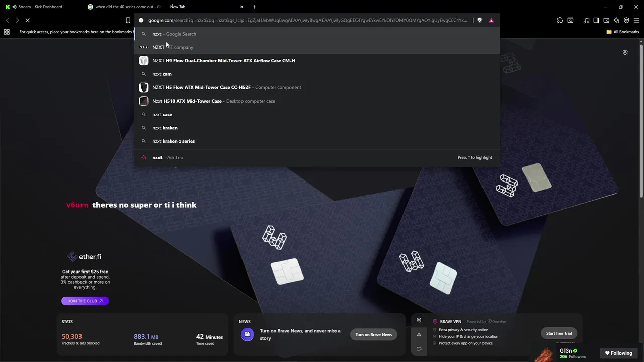Select the 'nzxt kraken' suggestion
This screenshot has width=644, height=362.
pyautogui.click(x=317, y=128)
